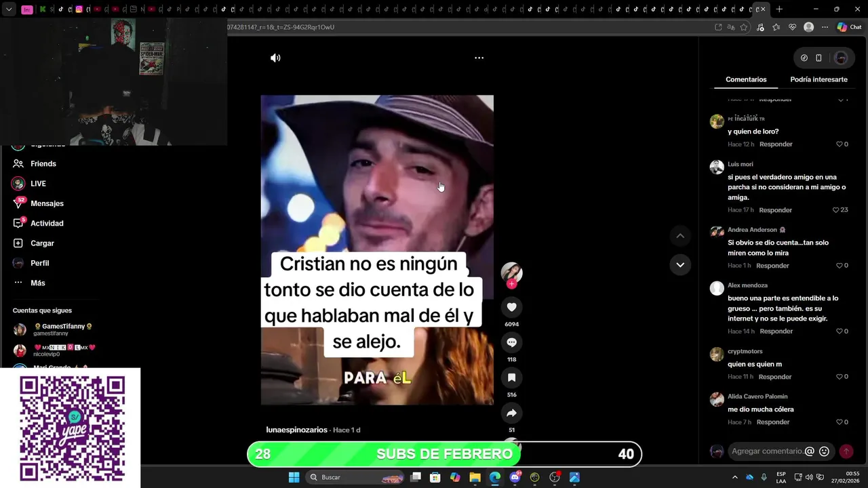Viewport: 868px width, 488px height.
Task: Reply to Alex mendoza's comment
Action: [x=776, y=331]
